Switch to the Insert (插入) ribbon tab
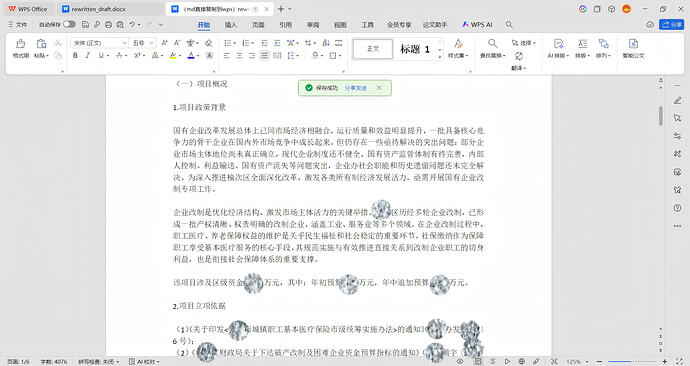 click(231, 25)
